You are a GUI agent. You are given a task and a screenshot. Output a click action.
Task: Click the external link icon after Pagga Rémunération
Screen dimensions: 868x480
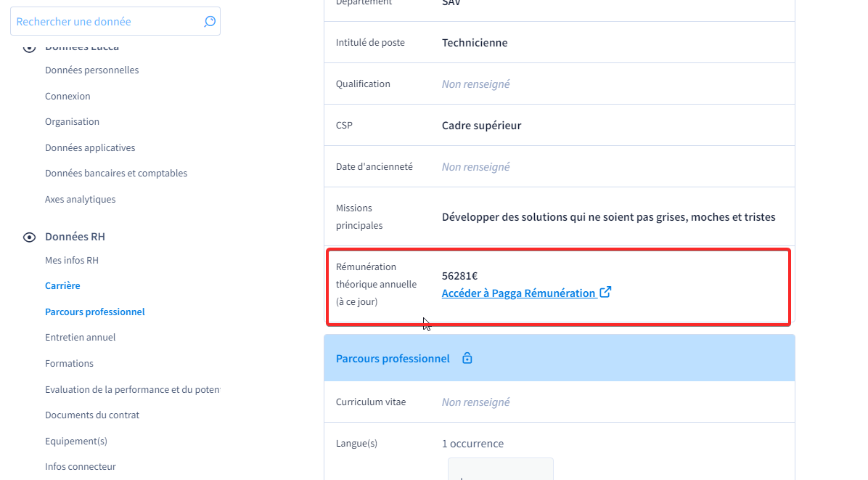[x=605, y=292]
